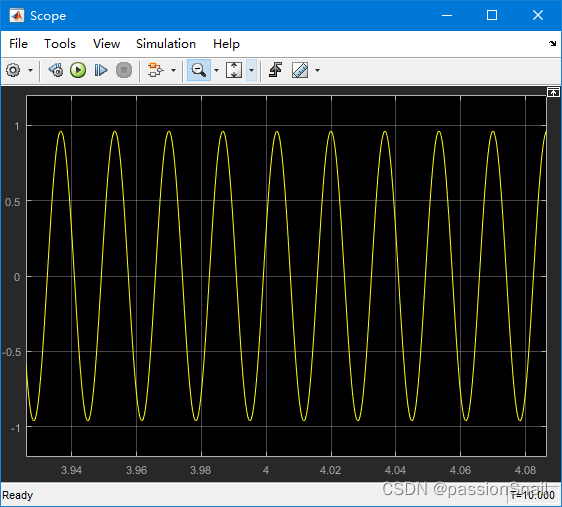This screenshot has width=562, height=507.
Task: Click the T=10.000 time status
Action: pyautogui.click(x=533, y=496)
